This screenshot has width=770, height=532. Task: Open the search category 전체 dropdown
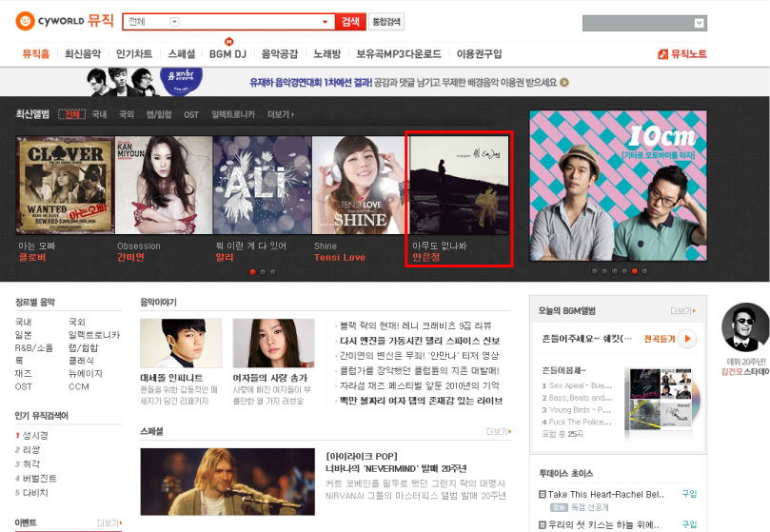[x=174, y=22]
